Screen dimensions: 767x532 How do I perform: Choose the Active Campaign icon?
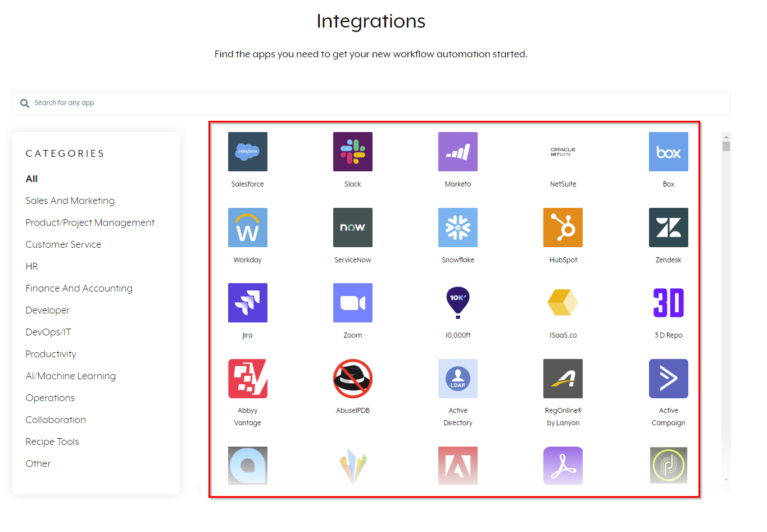pyautogui.click(x=668, y=379)
